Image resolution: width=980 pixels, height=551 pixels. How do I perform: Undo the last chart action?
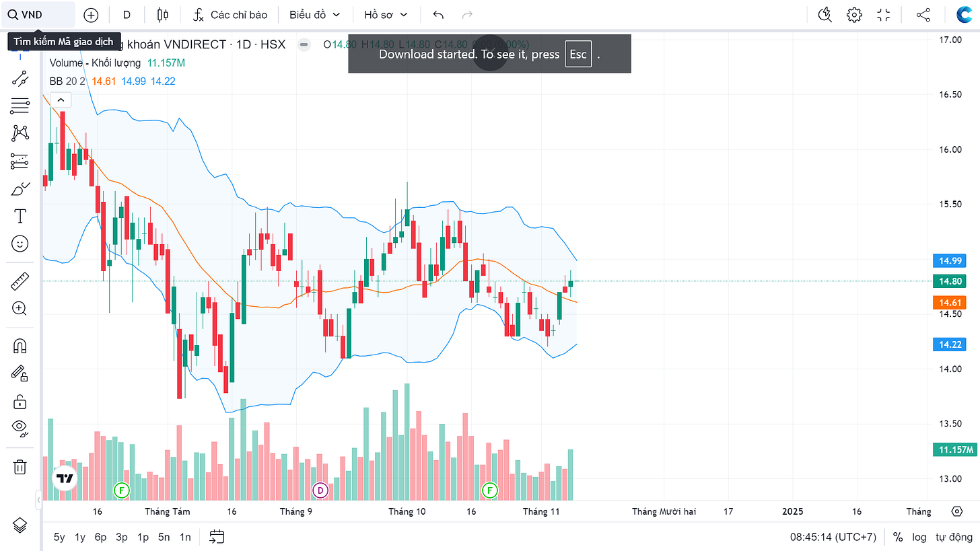click(x=439, y=15)
